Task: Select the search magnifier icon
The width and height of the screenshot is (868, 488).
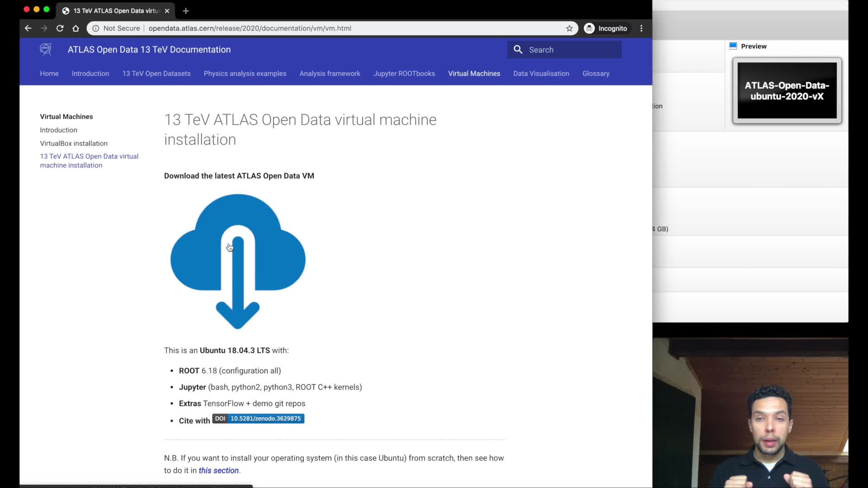Action: point(518,50)
